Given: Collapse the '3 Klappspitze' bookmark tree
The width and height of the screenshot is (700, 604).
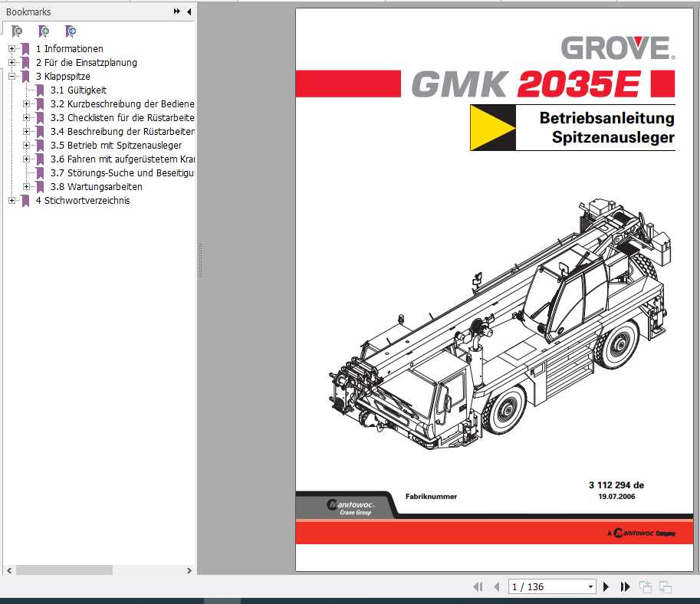Looking at the screenshot, I should (x=10, y=76).
